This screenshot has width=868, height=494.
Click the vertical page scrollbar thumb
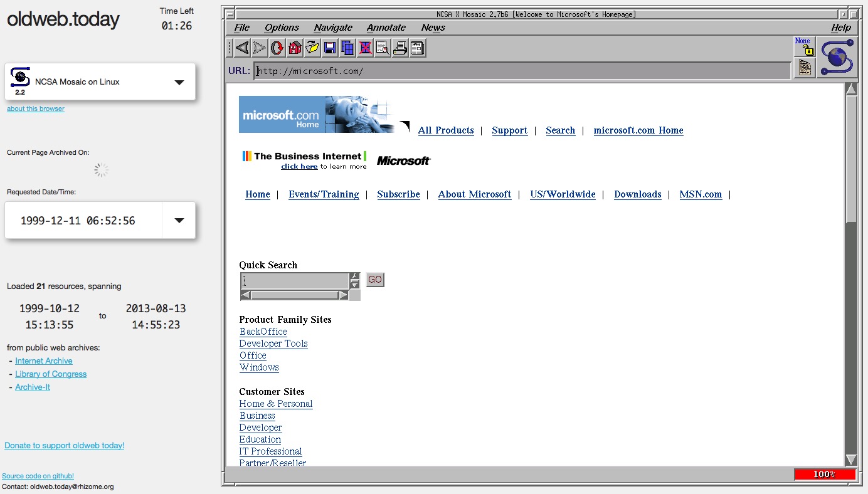[x=851, y=160]
